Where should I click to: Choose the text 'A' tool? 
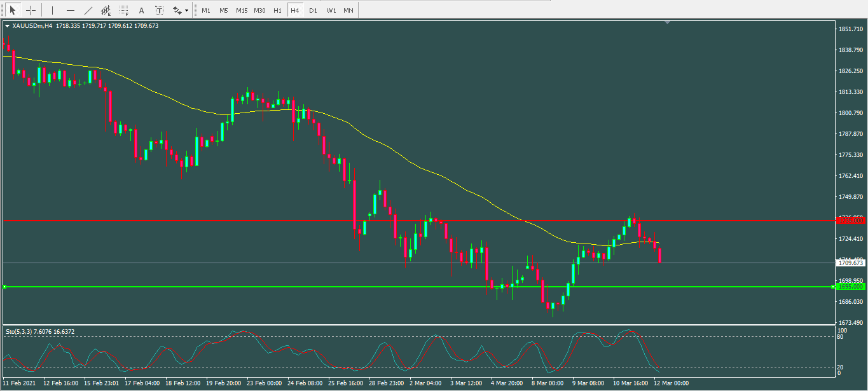(141, 10)
